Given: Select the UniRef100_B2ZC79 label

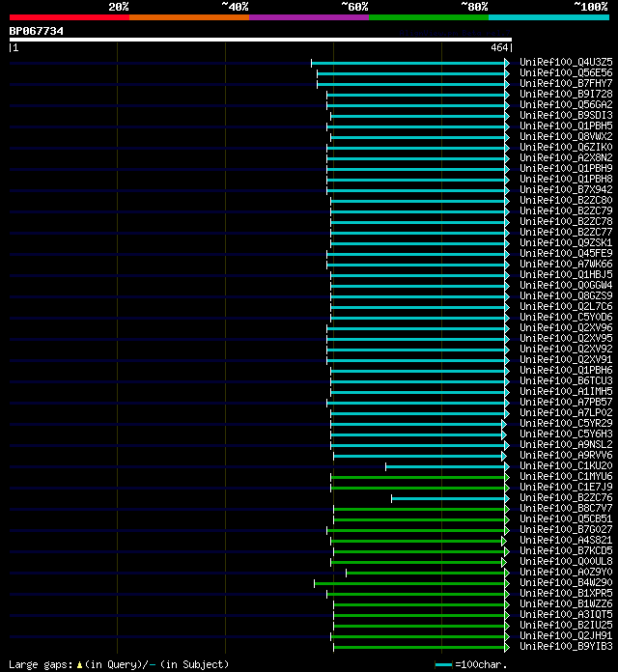Looking at the screenshot, I should pos(566,210).
